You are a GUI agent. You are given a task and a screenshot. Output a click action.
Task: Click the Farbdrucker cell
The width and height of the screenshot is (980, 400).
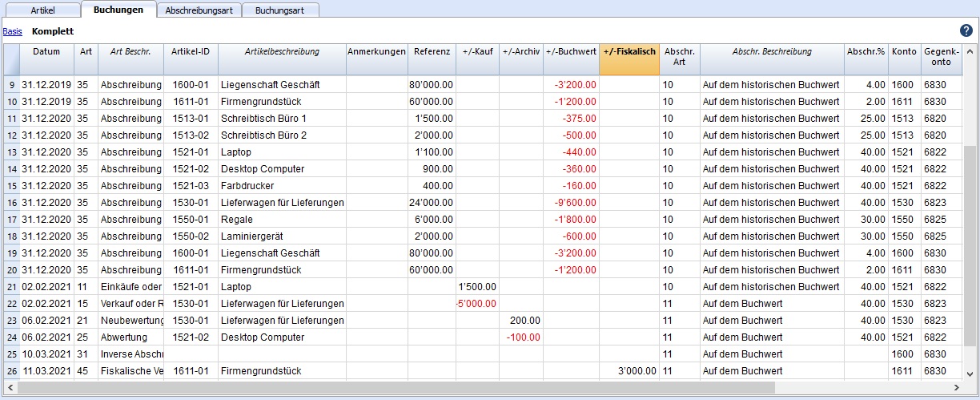tap(282, 185)
